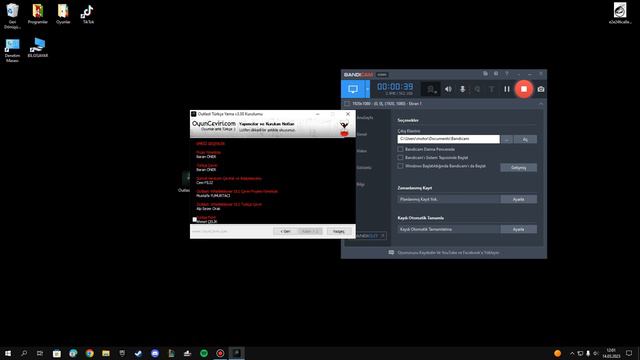The image size is (640, 360).
Task: Open the Denetim Masası desktop icon
Action: coord(12,50)
